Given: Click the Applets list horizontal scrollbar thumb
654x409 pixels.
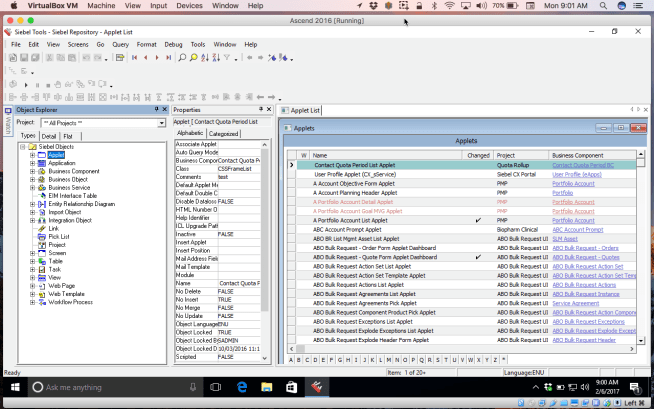Looking at the screenshot, I should [x=299, y=349].
